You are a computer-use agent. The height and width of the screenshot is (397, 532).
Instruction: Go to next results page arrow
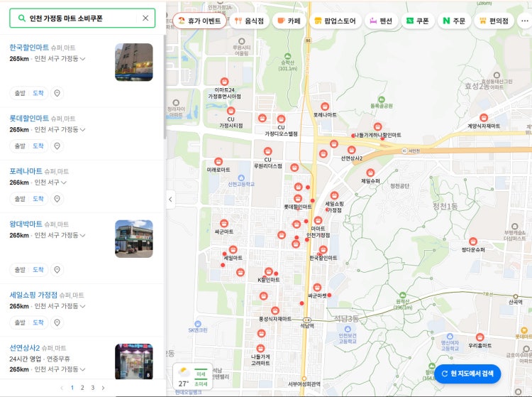[103, 388]
